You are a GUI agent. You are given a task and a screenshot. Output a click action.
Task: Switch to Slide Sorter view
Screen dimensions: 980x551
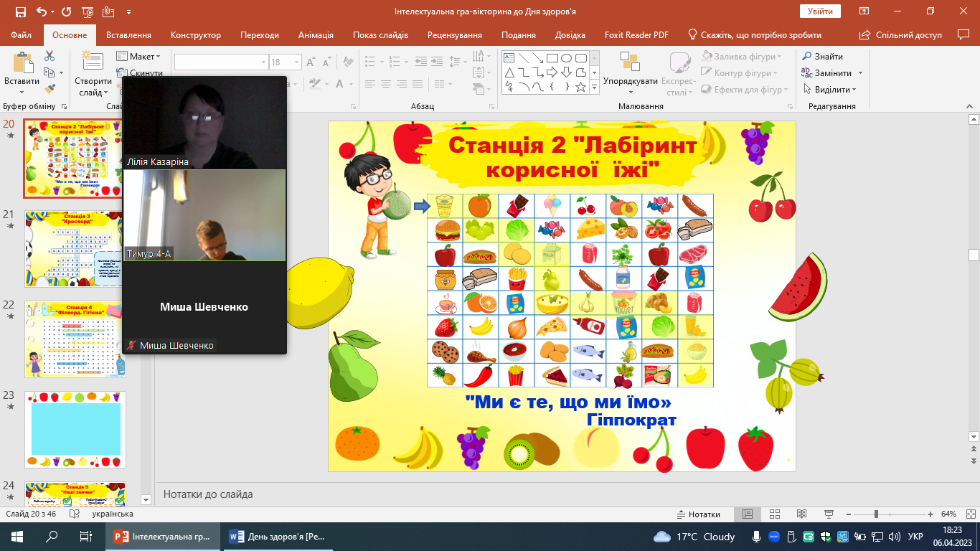[x=774, y=514]
